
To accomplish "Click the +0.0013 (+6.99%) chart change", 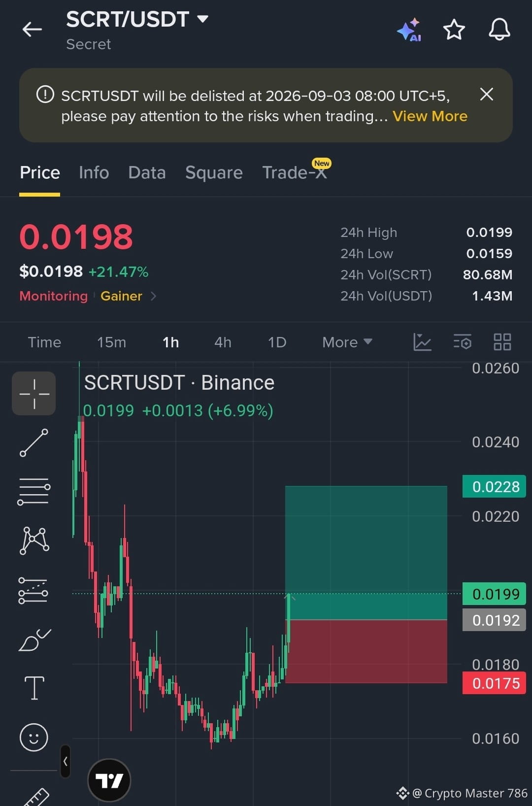I will click(x=207, y=410).
